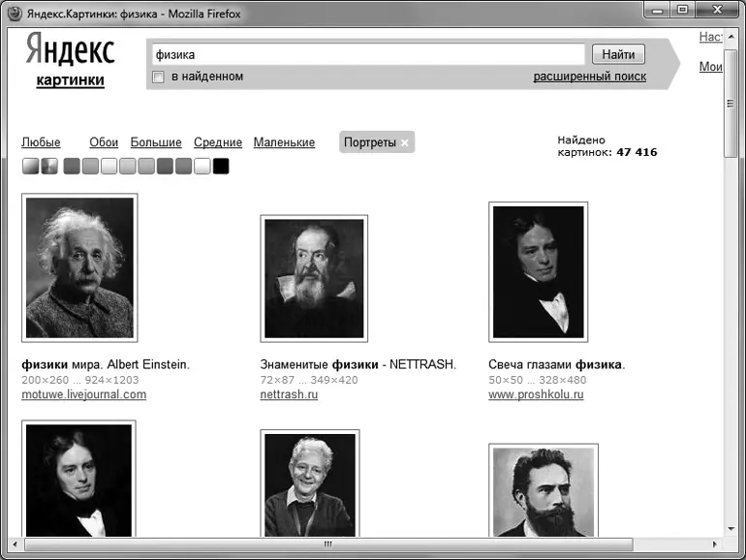
Task: Open the www.proshkolu.ru source link
Action: coord(536,395)
